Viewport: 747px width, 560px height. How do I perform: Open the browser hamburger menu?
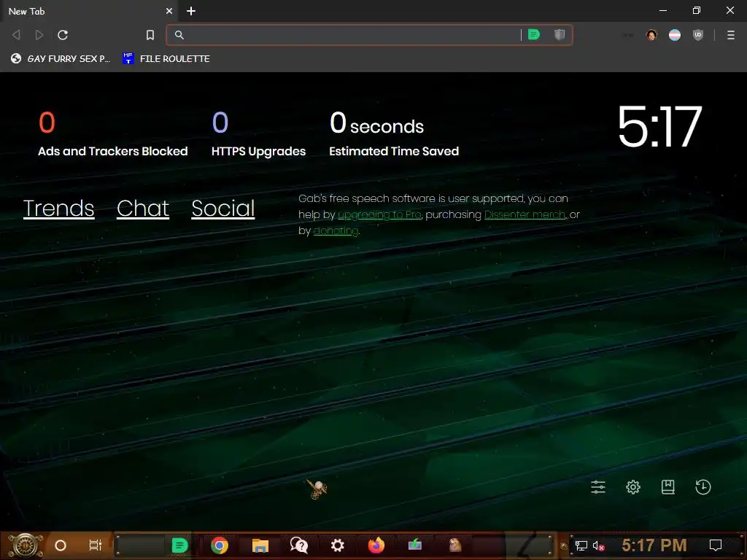731,35
